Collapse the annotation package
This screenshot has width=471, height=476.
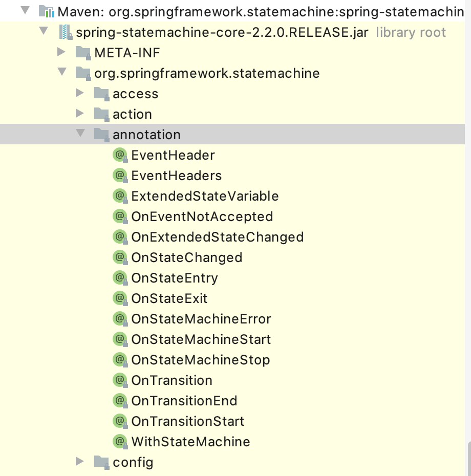80,133
